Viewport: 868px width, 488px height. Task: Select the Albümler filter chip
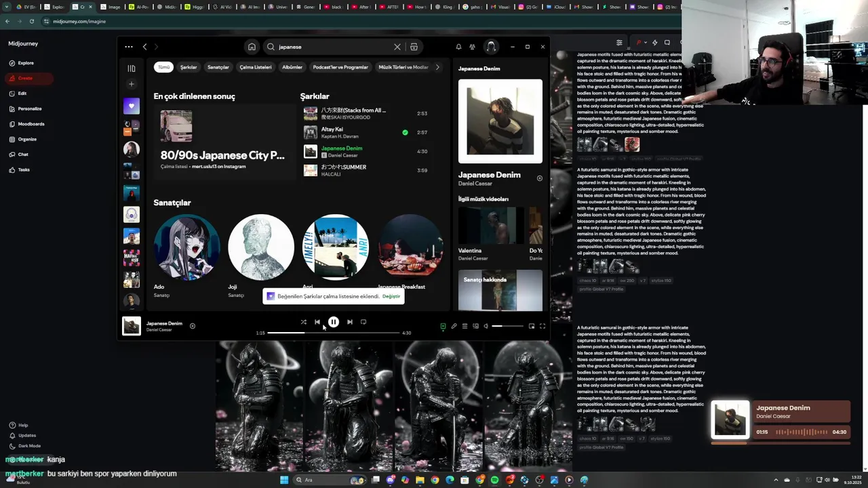[x=292, y=67]
